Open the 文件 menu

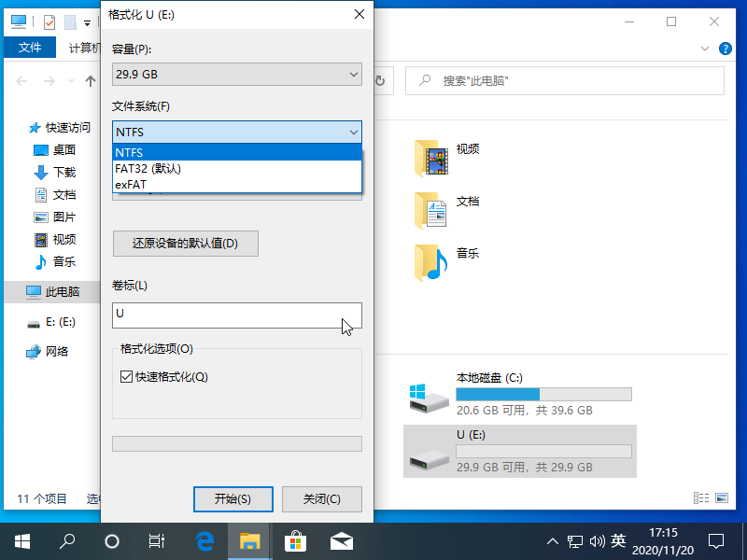click(x=29, y=47)
